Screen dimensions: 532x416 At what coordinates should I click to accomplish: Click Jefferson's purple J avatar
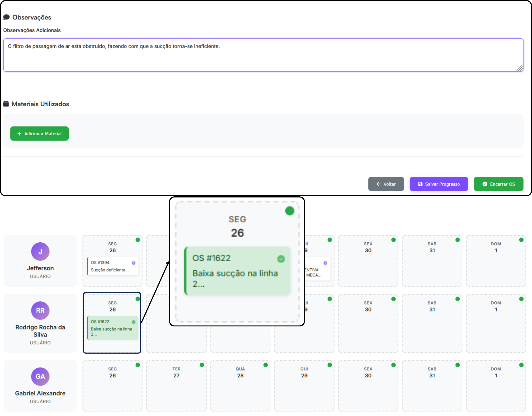tap(40, 252)
